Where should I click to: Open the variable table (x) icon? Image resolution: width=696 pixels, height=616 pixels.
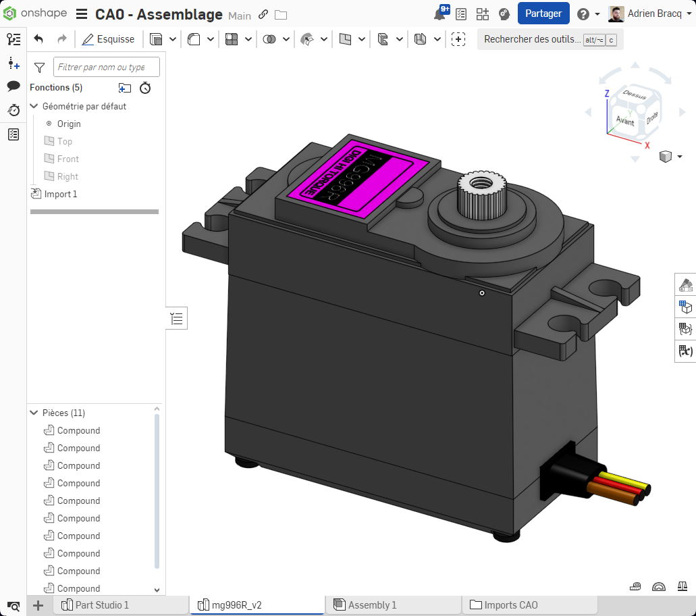(686, 351)
